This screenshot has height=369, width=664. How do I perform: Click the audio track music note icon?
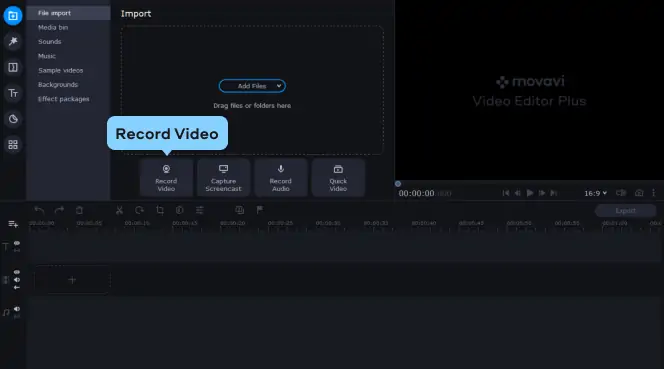6,313
